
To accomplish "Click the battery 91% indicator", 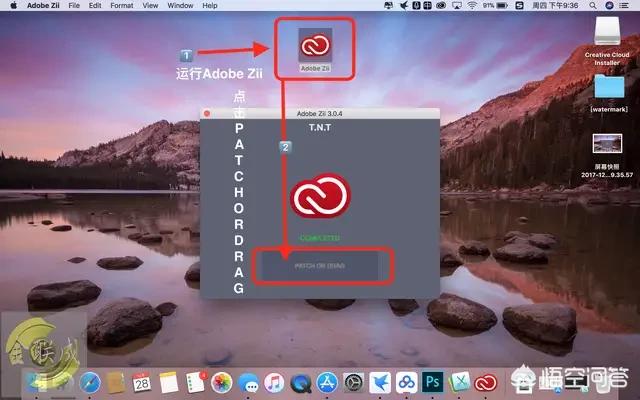I will pyautogui.click(x=495, y=5).
